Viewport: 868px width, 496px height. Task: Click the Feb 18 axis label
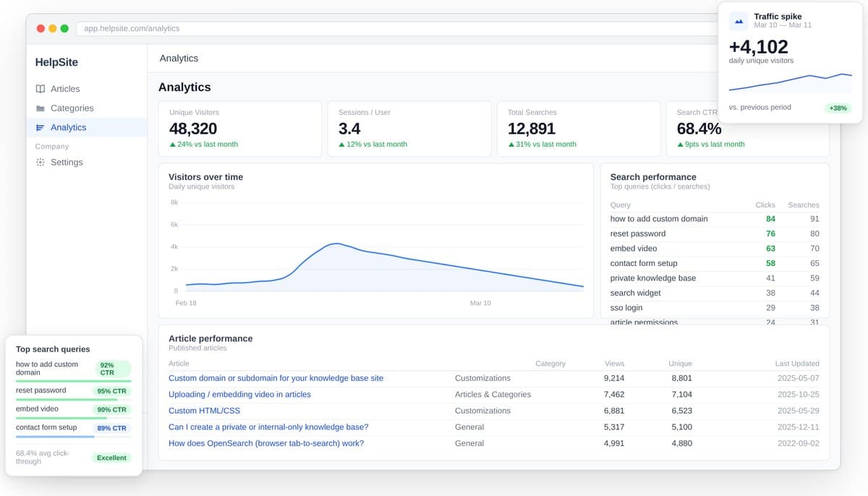(x=186, y=303)
